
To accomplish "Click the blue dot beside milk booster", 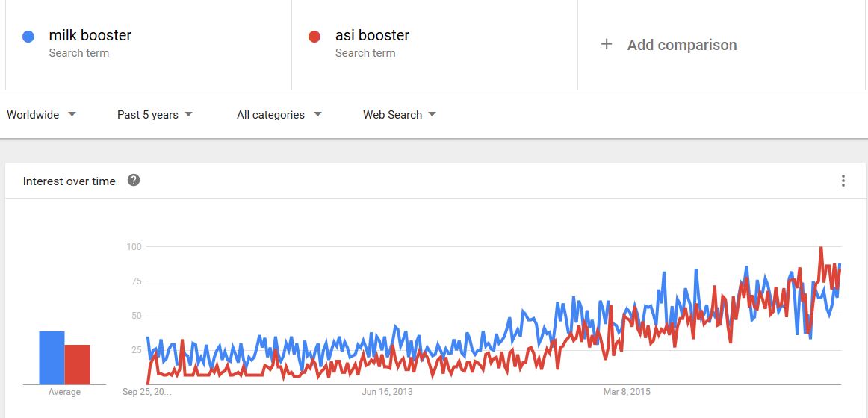I will (x=28, y=37).
